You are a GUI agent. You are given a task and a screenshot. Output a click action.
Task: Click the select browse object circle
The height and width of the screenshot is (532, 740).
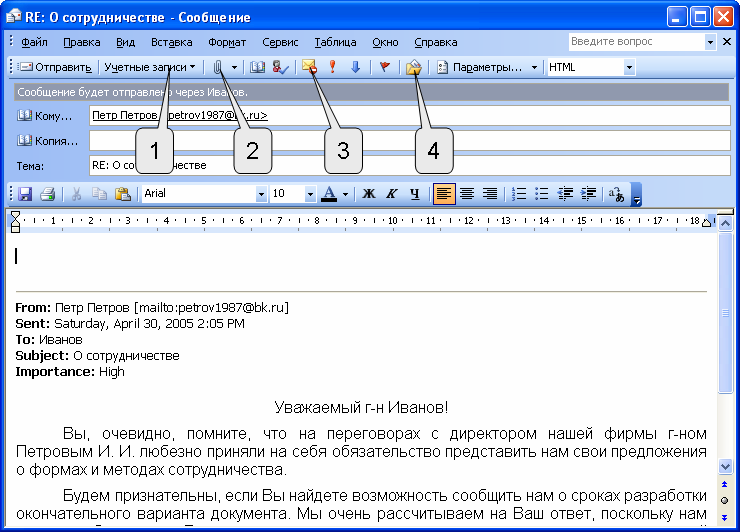(x=724, y=500)
